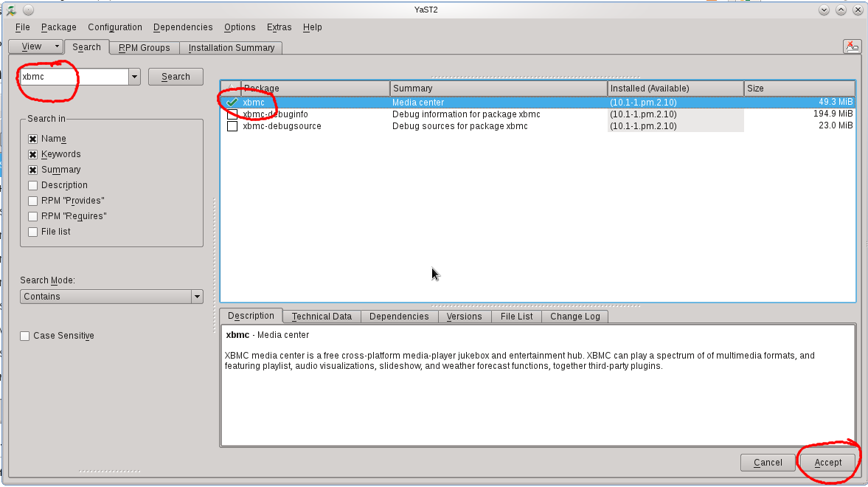Open the Extras menu

(x=279, y=27)
